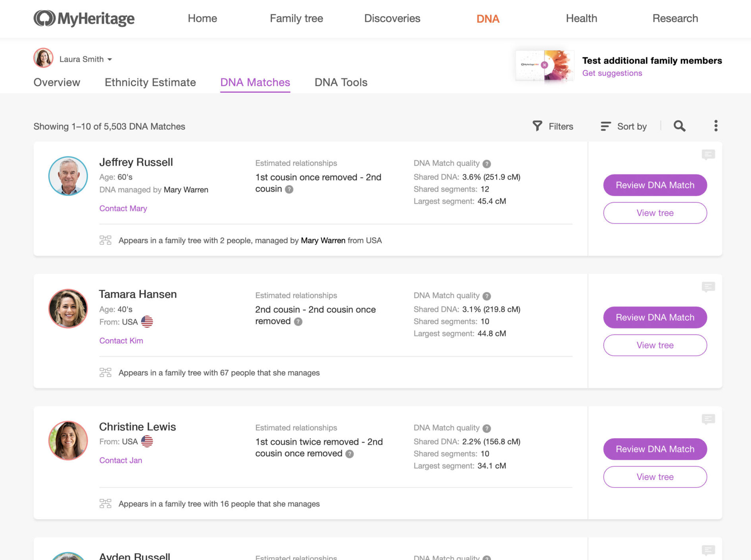Open note icon on Christine Lewis card

pyautogui.click(x=708, y=419)
